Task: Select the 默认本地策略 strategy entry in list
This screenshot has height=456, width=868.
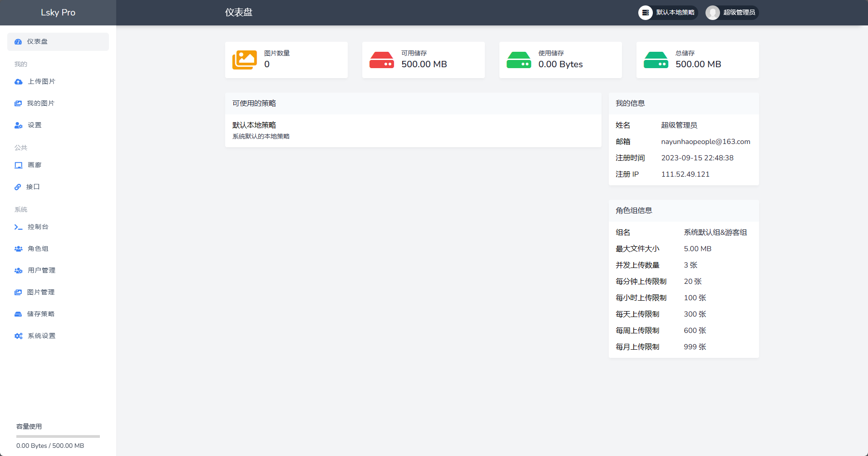Action: click(413, 130)
